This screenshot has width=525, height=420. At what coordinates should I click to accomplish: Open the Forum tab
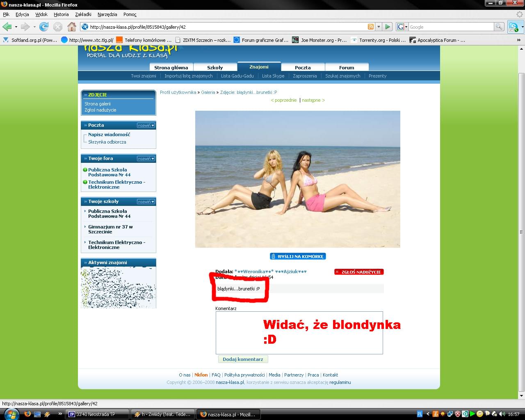(347, 68)
